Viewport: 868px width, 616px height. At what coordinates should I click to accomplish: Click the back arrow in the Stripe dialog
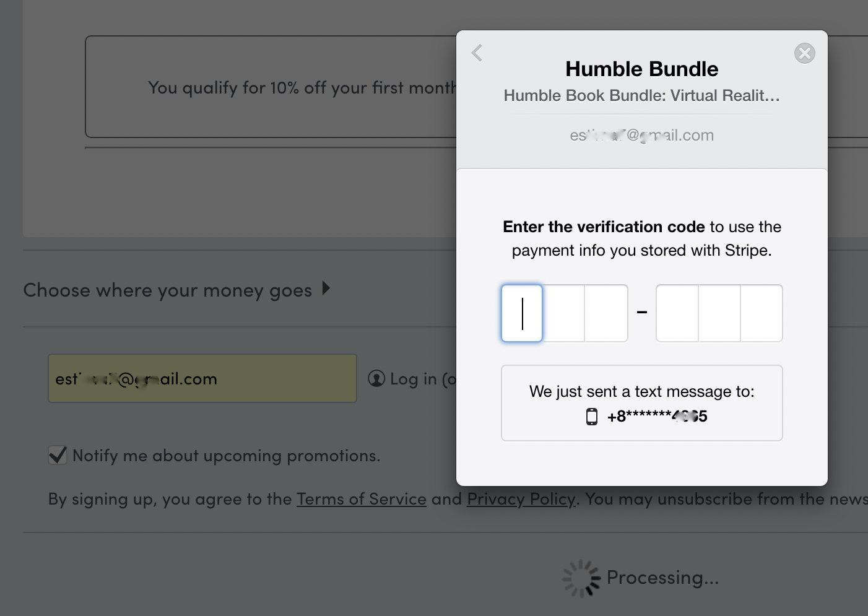pos(477,53)
